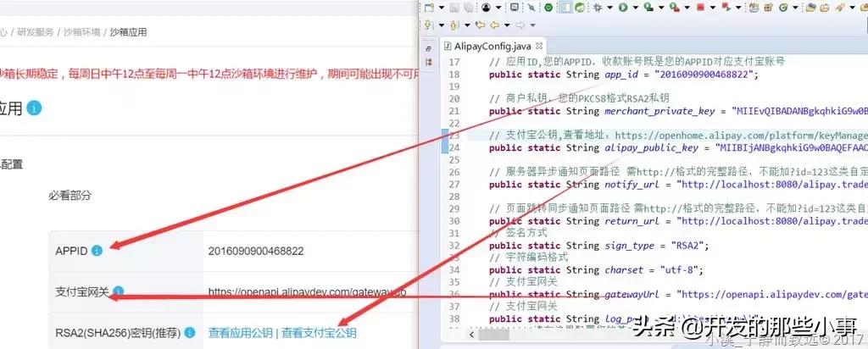Click the info icon beside RSA2(SHA256)密钥

pyautogui.click(x=189, y=332)
